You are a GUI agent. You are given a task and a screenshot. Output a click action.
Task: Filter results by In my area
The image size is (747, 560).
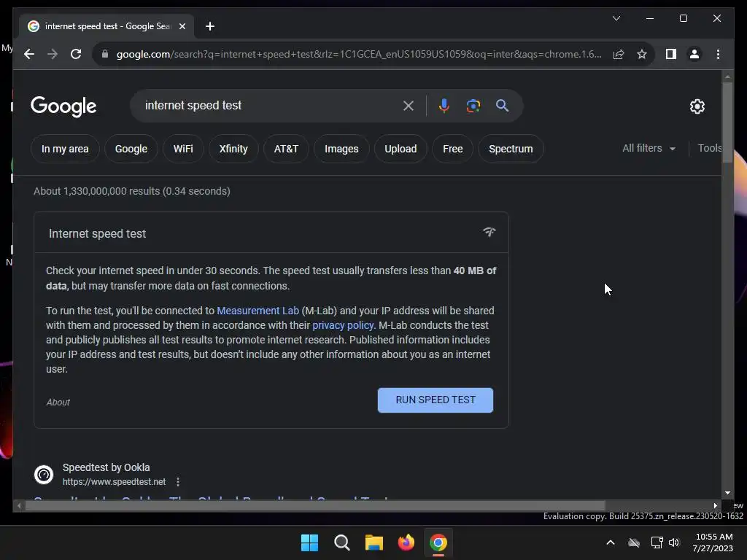click(x=65, y=149)
